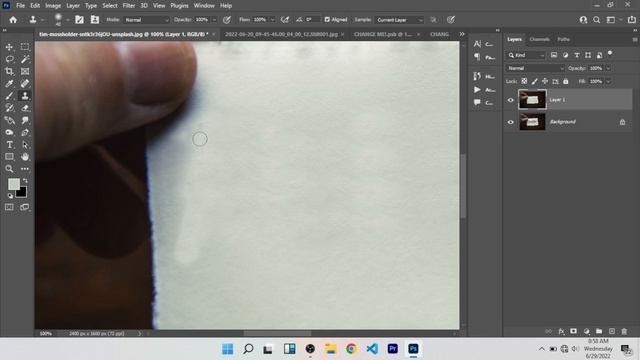
Task: Open the Edit Toolbar three-dots menu
Action: coord(25,169)
